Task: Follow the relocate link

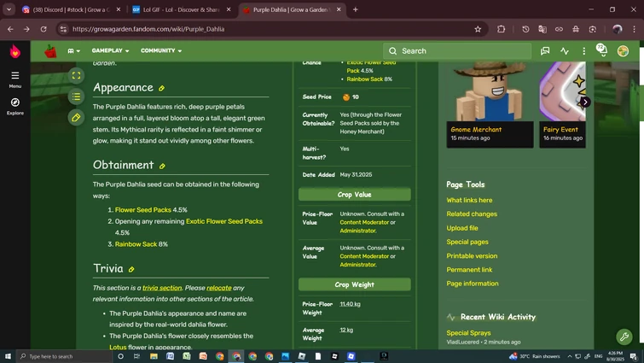Action: (219, 288)
